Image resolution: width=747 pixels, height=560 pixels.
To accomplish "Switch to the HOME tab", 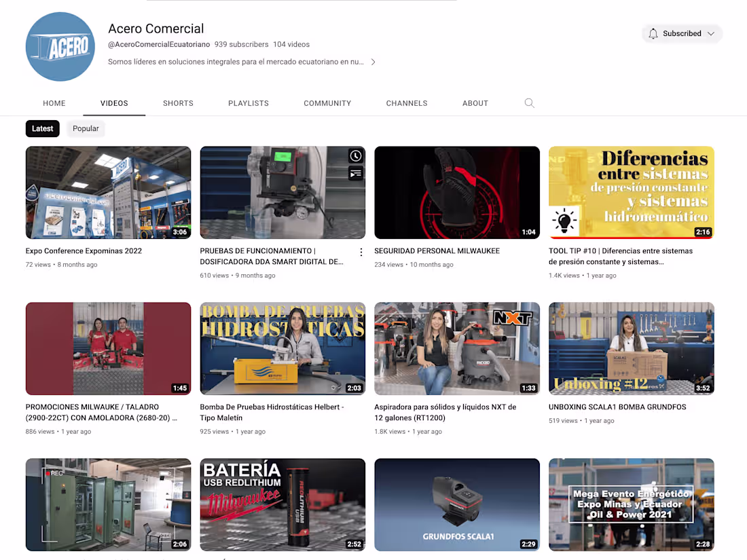I will [54, 103].
